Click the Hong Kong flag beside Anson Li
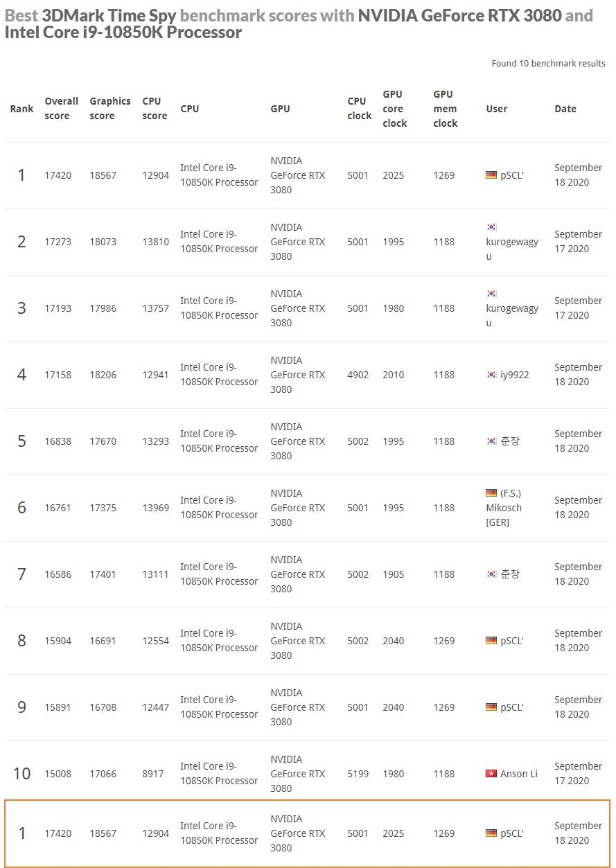The width and height of the screenshot is (616, 868). pos(491,774)
